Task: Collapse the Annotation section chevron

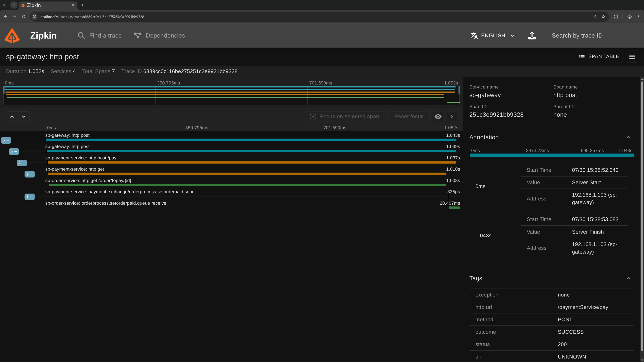Action: tap(628, 137)
